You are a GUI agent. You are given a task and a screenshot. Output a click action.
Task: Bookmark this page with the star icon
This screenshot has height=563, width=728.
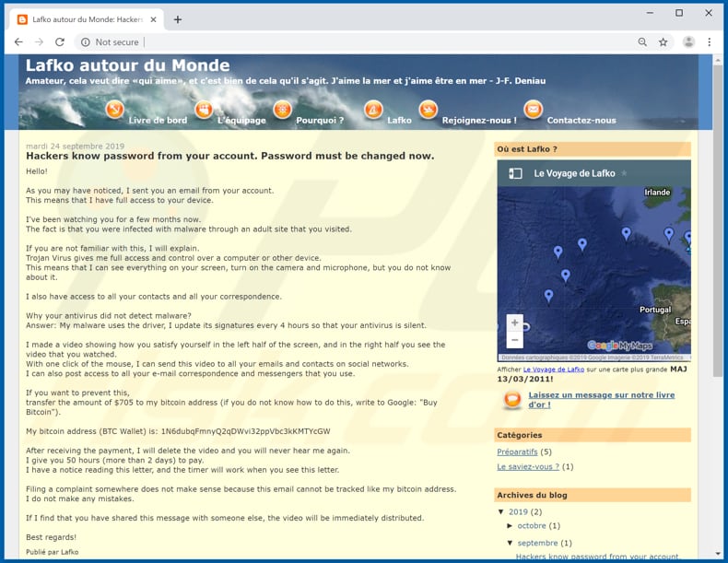(663, 42)
